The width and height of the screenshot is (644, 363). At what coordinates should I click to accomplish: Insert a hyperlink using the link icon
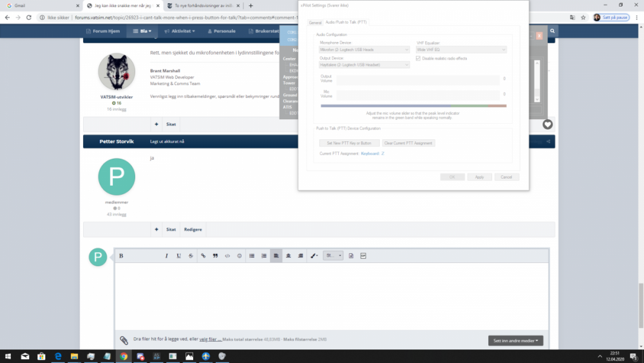[x=203, y=256]
